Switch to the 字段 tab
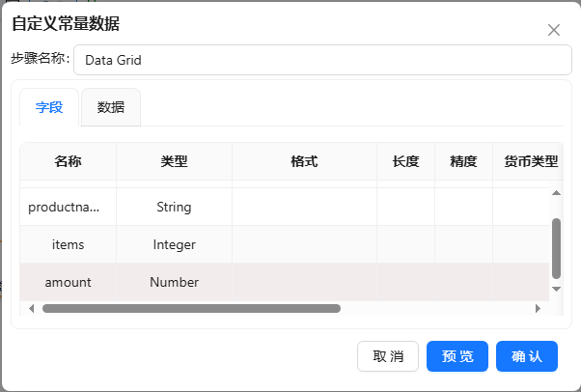The width and height of the screenshot is (581, 392). [49, 107]
